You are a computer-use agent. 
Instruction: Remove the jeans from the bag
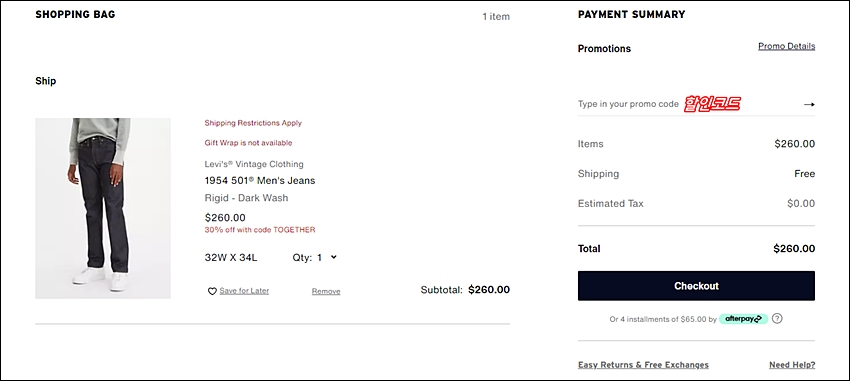[326, 292]
